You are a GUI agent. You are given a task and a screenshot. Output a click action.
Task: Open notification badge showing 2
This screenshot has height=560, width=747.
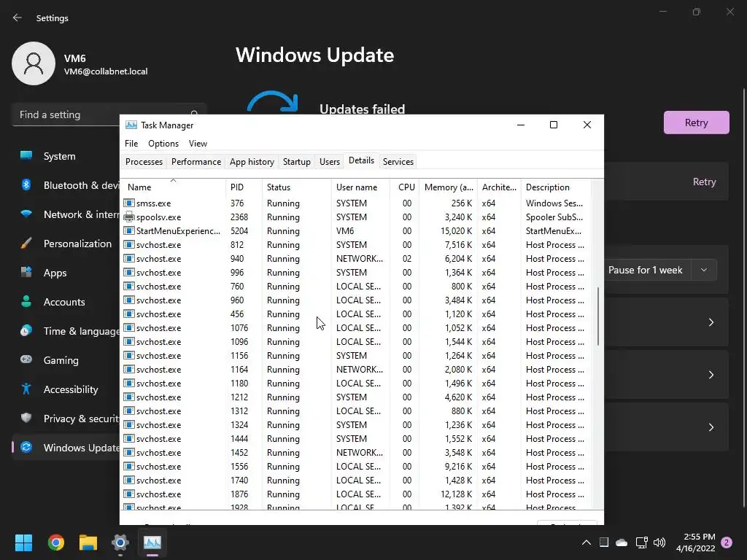(x=727, y=542)
